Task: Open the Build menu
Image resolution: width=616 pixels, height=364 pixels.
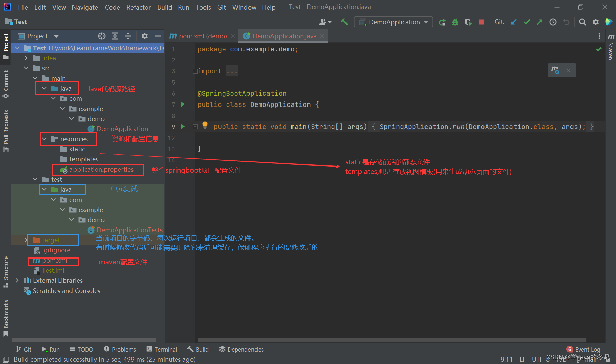Action: pos(165,7)
